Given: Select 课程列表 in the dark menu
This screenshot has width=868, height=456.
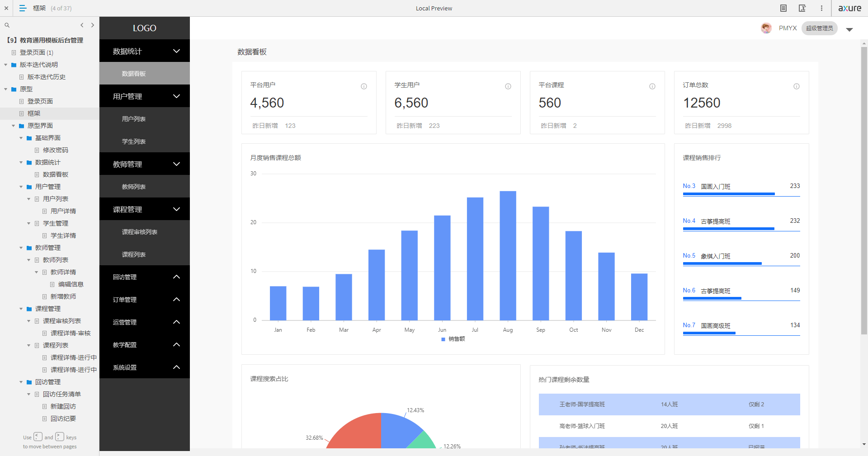Looking at the screenshot, I should point(145,254).
